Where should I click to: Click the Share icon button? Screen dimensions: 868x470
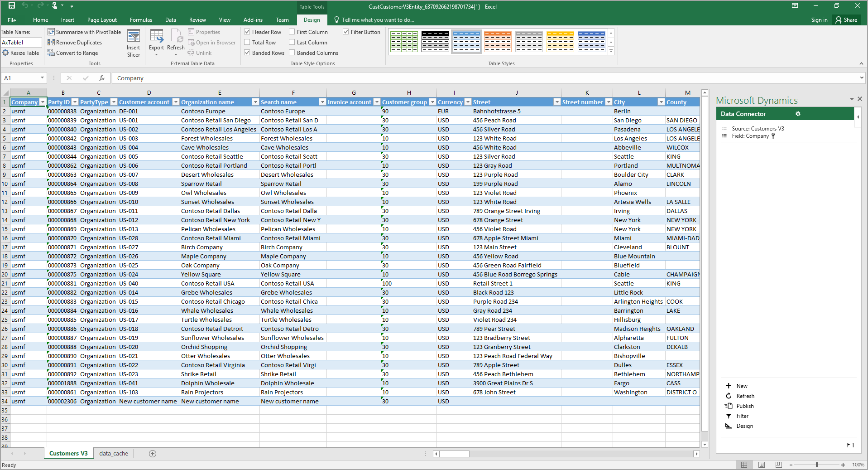click(x=847, y=19)
